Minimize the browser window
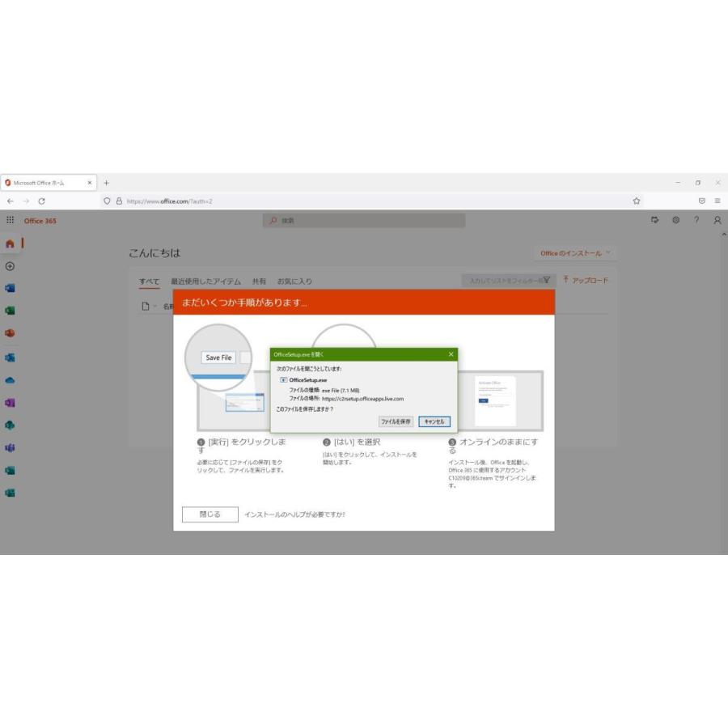This screenshot has width=728, height=728. coord(678,183)
